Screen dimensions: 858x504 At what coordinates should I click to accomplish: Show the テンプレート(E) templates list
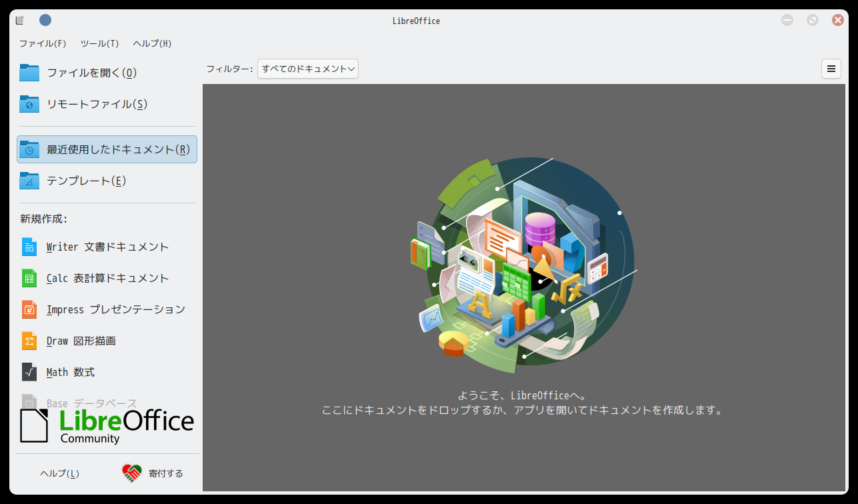point(107,181)
